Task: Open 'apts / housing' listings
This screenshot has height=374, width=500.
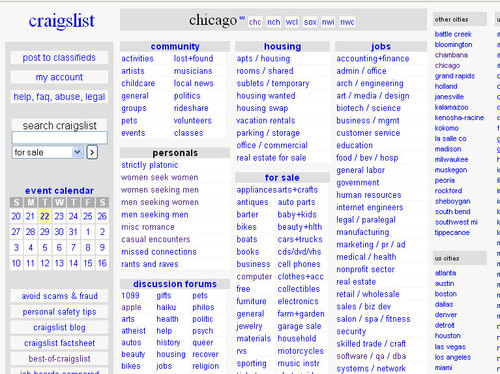Action: [263, 59]
